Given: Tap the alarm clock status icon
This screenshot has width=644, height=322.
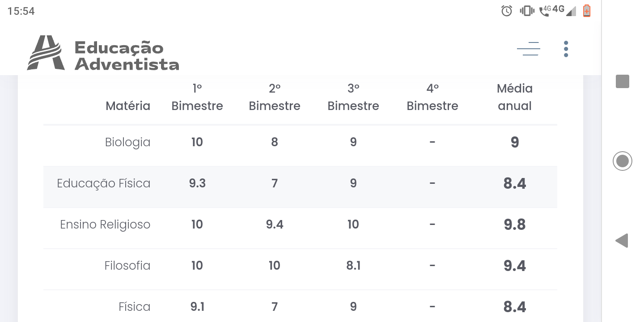Looking at the screenshot, I should [x=507, y=11].
